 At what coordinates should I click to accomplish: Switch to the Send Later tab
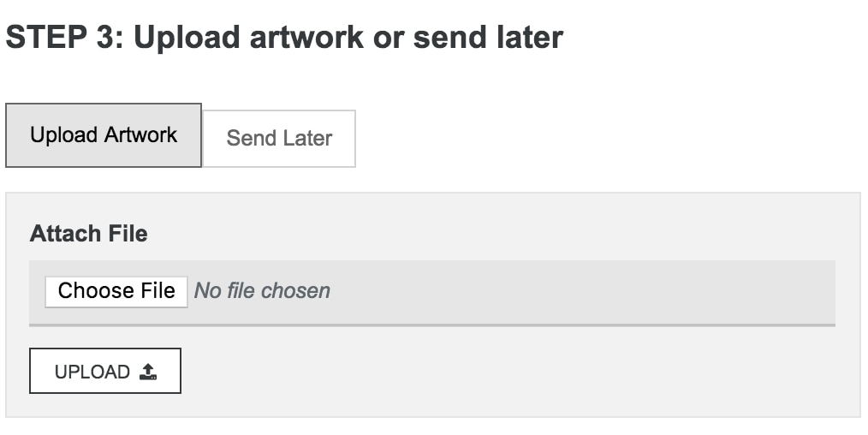coord(279,139)
